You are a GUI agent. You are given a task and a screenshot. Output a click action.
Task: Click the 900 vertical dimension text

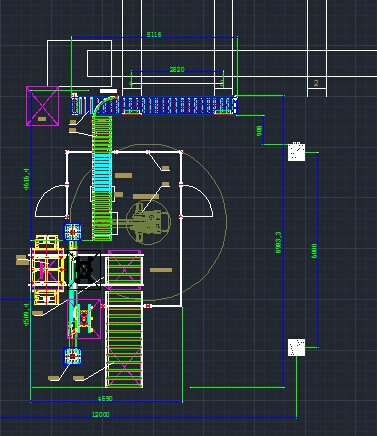coord(259,130)
